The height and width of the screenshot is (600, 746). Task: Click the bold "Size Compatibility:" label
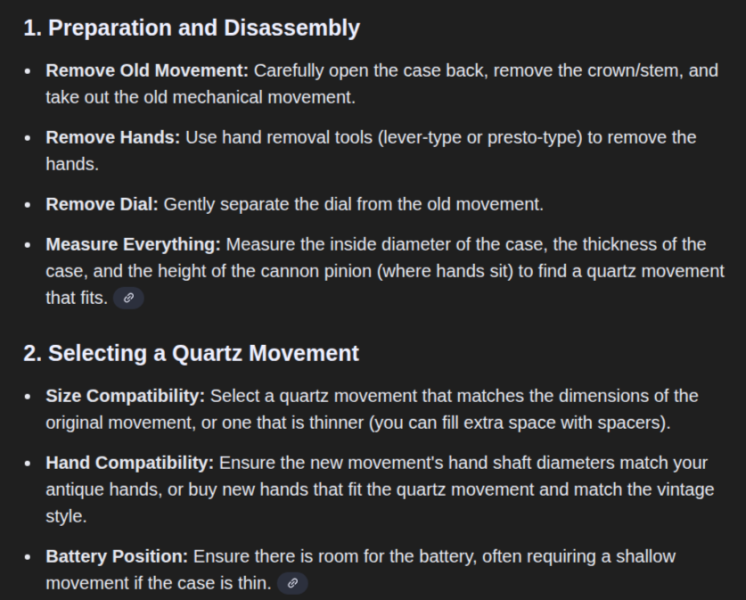pyautogui.click(x=125, y=396)
